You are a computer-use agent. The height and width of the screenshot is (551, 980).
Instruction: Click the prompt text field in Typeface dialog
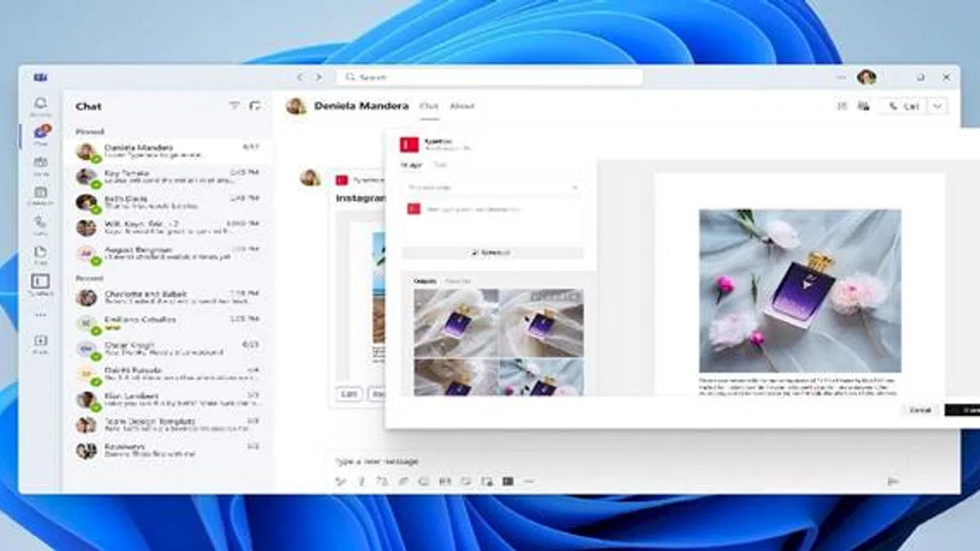492,219
